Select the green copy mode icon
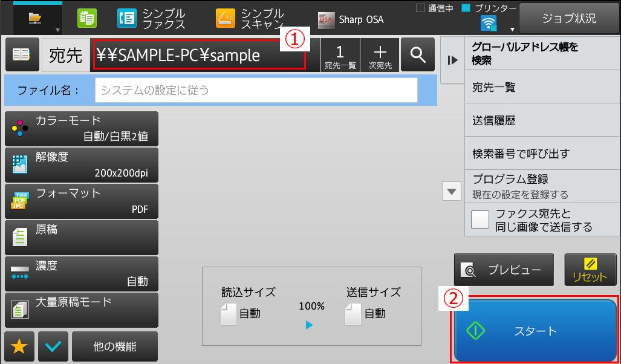Viewport: 621px width, 364px height. [x=86, y=19]
